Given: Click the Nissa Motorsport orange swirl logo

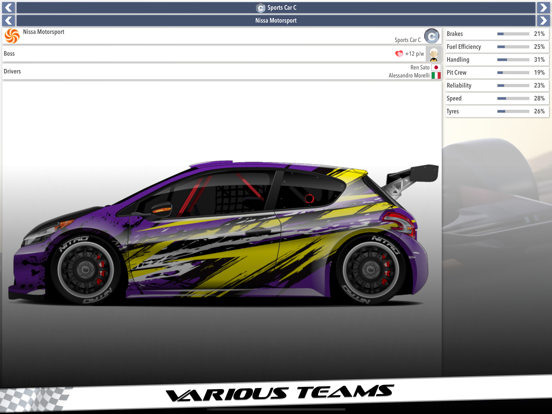Looking at the screenshot, I should coord(12,36).
